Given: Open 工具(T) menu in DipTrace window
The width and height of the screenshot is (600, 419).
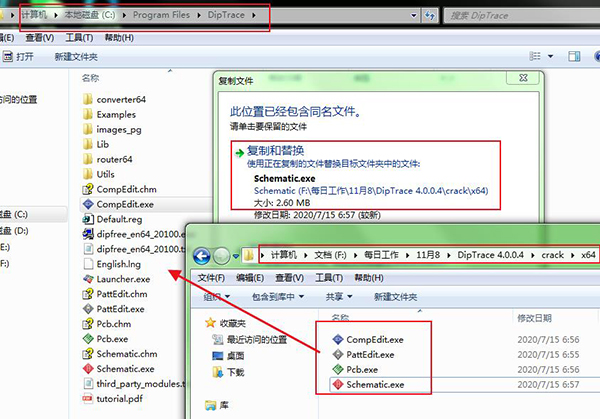Looking at the screenshot, I should (x=79, y=37).
